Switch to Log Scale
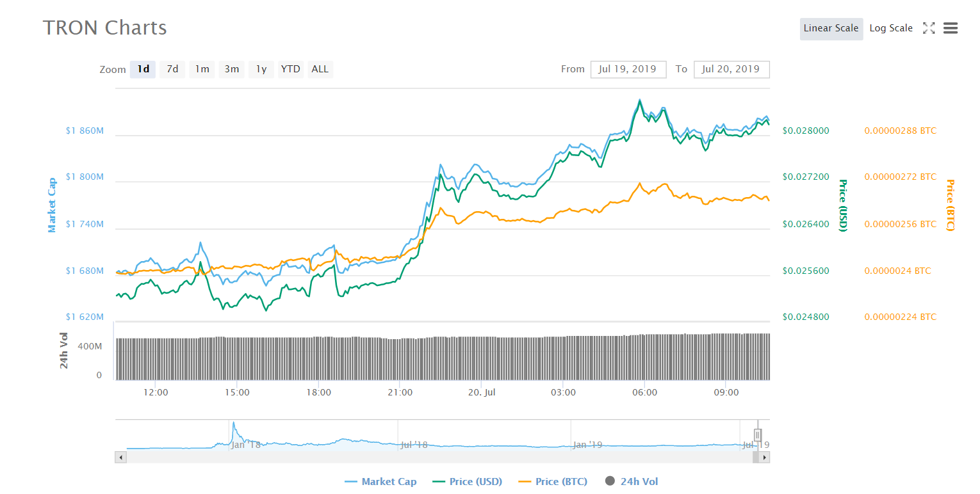 pyautogui.click(x=891, y=29)
